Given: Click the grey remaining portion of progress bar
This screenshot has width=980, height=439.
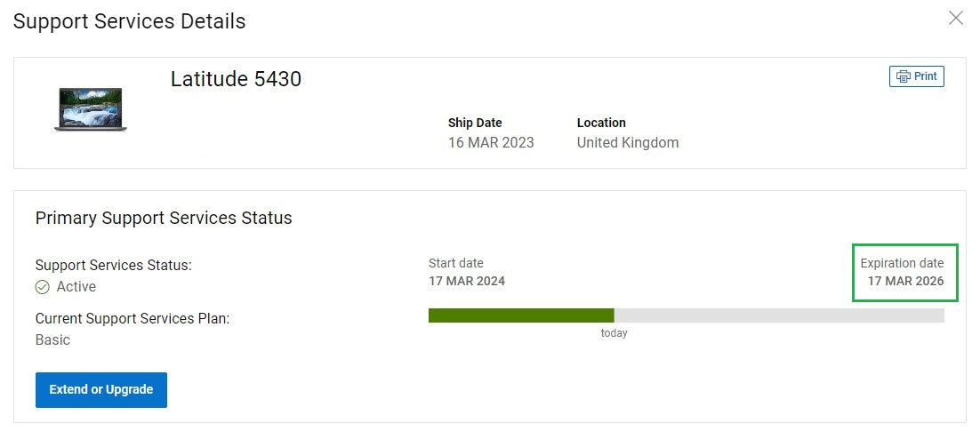Looking at the screenshot, I should tap(778, 315).
